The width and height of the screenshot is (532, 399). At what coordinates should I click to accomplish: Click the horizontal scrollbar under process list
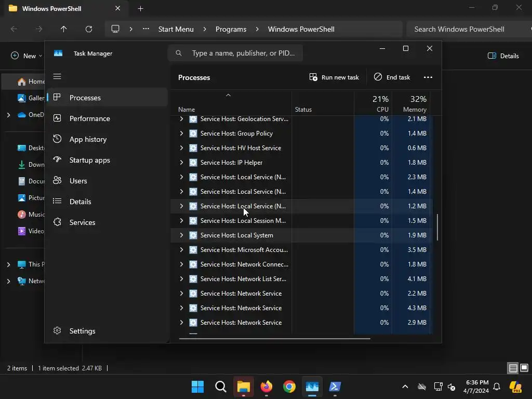coord(274,339)
